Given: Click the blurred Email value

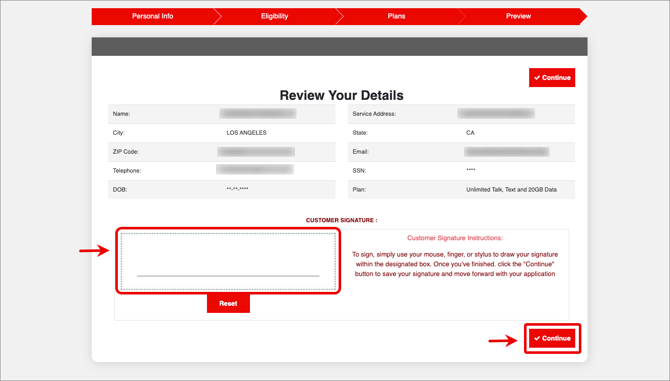Looking at the screenshot, I should point(507,152).
